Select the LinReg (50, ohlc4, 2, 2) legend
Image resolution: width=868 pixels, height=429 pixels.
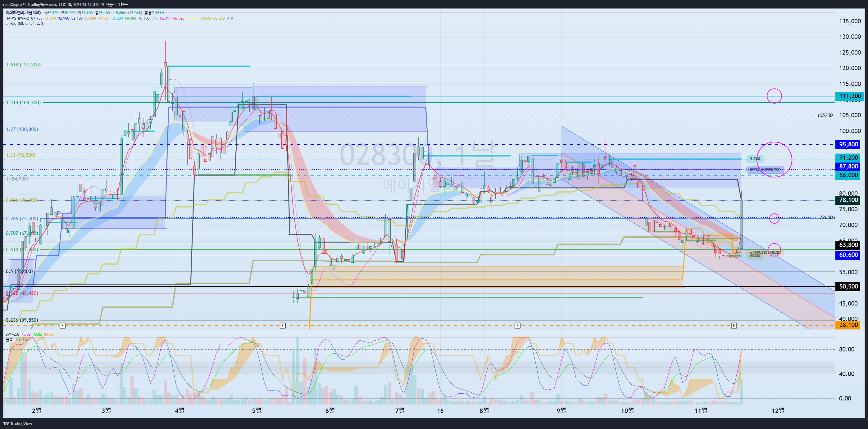[25, 24]
